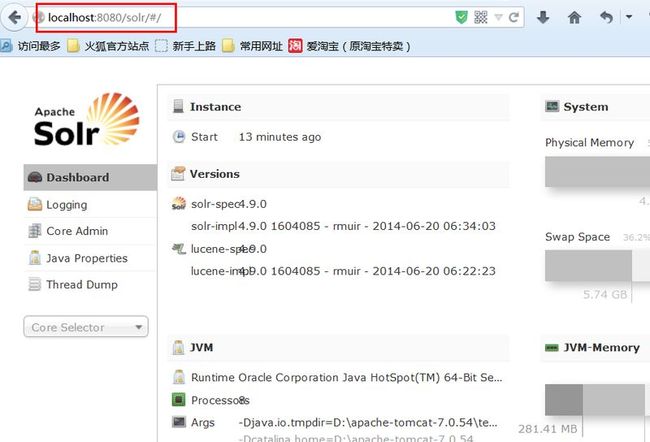The height and width of the screenshot is (442, 650).
Task: Click the 281.41 MB JVM memory value
Action: (548, 429)
